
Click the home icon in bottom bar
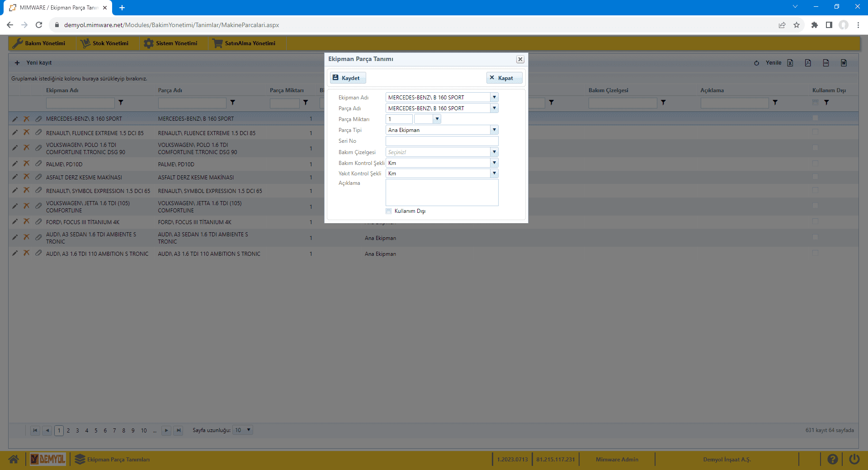14,459
